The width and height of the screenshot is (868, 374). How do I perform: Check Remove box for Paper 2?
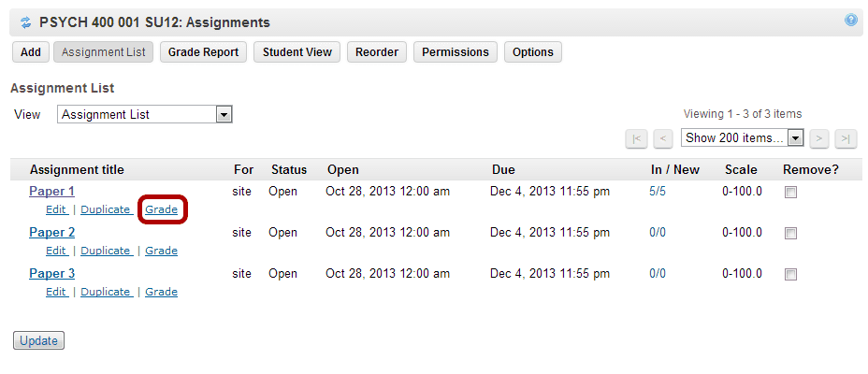click(x=791, y=234)
